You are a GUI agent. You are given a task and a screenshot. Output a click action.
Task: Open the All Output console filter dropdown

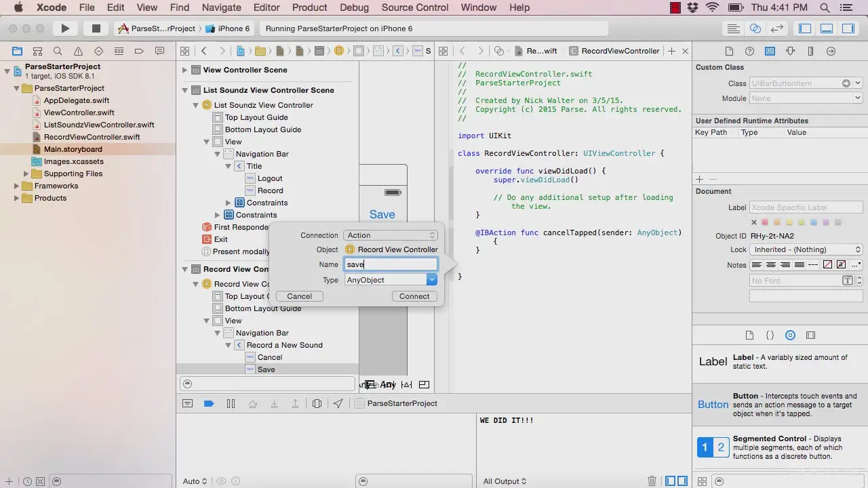tap(506, 481)
